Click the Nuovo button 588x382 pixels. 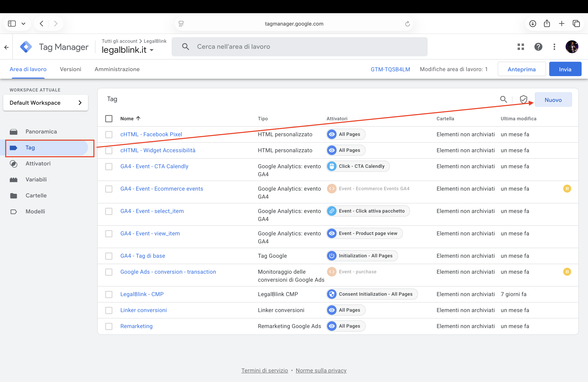point(553,100)
